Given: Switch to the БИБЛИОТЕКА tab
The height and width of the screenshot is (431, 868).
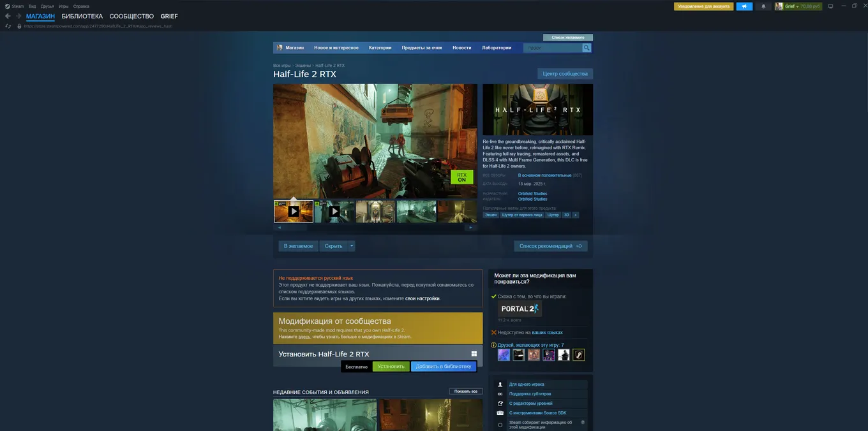Looking at the screenshot, I should [82, 16].
